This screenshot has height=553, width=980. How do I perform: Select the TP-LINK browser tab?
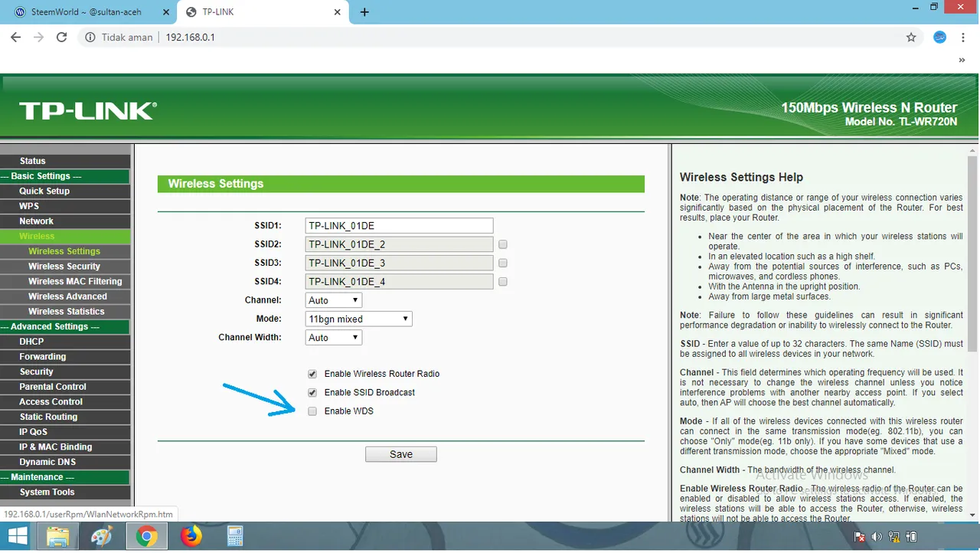[x=264, y=12]
